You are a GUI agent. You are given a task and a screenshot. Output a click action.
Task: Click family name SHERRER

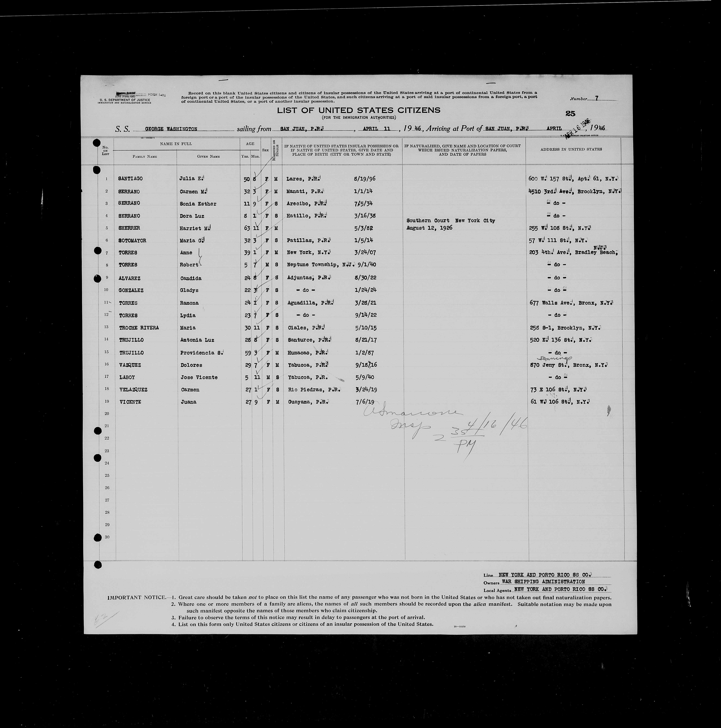pyautogui.click(x=129, y=228)
